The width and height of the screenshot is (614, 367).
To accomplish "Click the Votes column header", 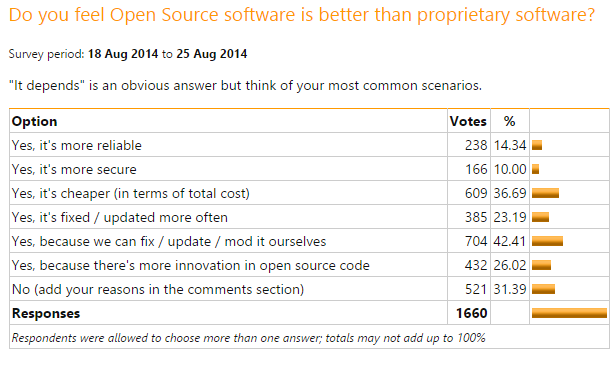I will tap(468, 121).
